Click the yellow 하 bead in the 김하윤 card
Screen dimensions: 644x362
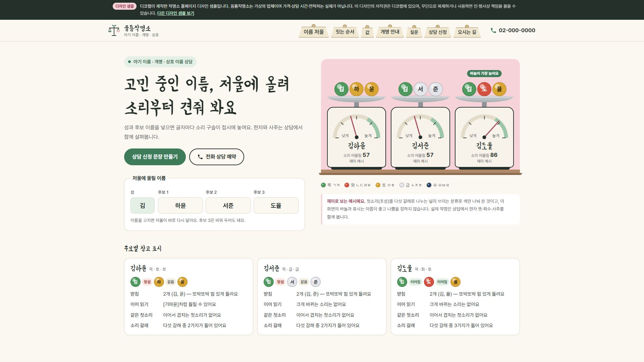pos(159,282)
